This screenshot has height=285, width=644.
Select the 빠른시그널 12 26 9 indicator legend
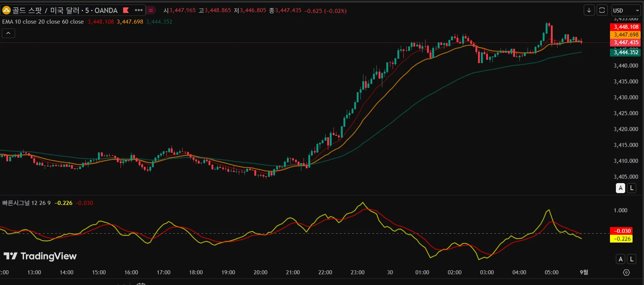(26, 203)
